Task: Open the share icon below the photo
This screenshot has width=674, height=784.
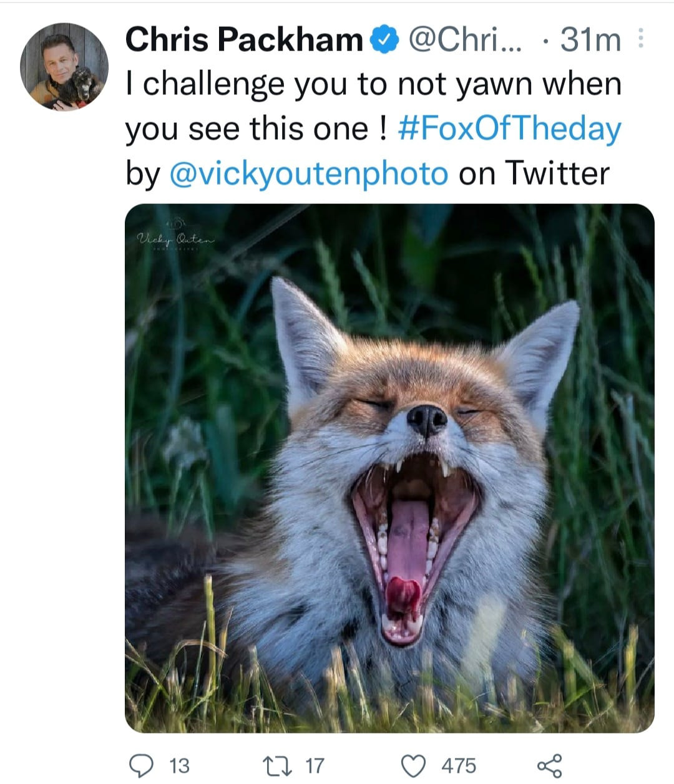Action: (x=549, y=765)
